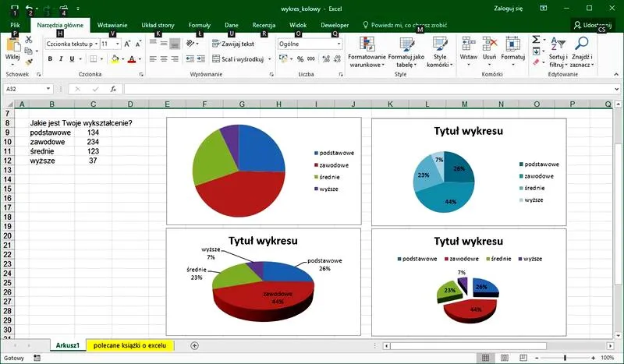The image size is (624, 364).
Task: Open the Dane ribbon tab
Action: (x=232, y=25)
